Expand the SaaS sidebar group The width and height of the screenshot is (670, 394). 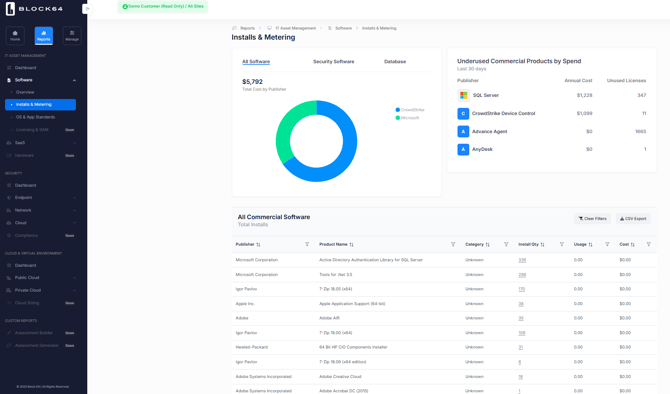tap(41, 142)
